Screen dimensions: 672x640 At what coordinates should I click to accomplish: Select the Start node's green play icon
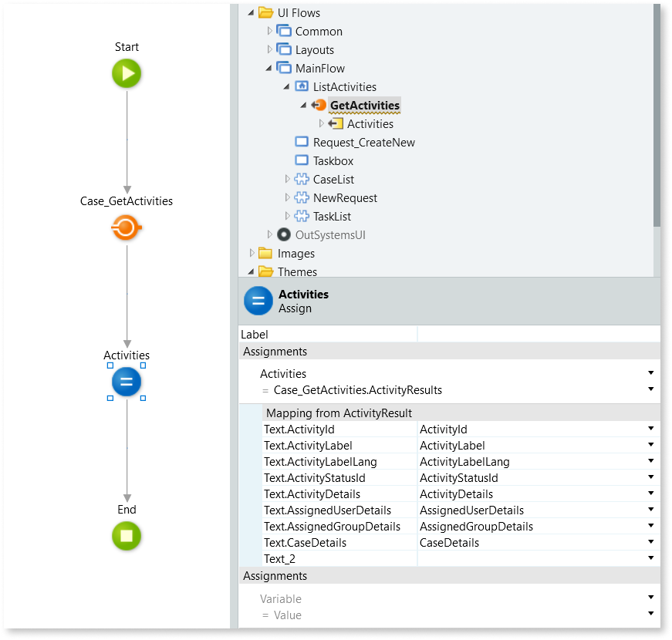[x=127, y=73]
